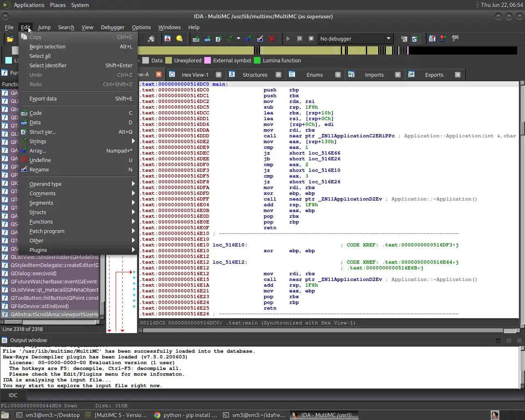Viewport: 525px width, 420px height.
Task: Open the Debugger menu
Action: click(112, 27)
